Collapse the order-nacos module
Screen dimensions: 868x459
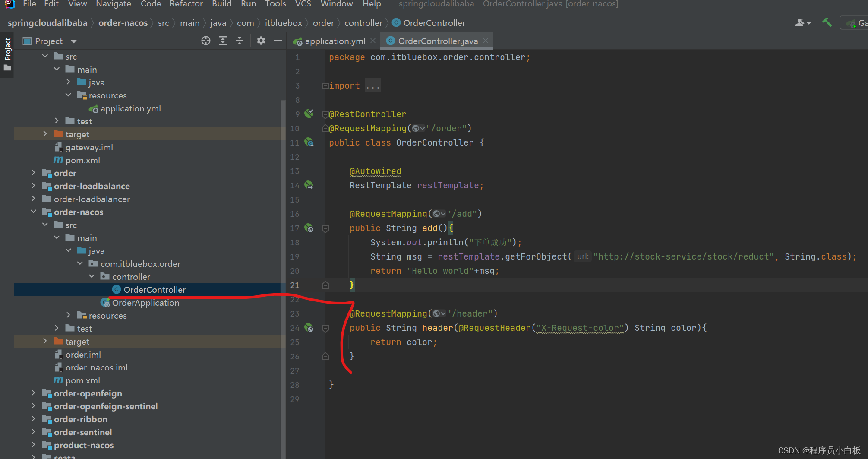click(33, 212)
